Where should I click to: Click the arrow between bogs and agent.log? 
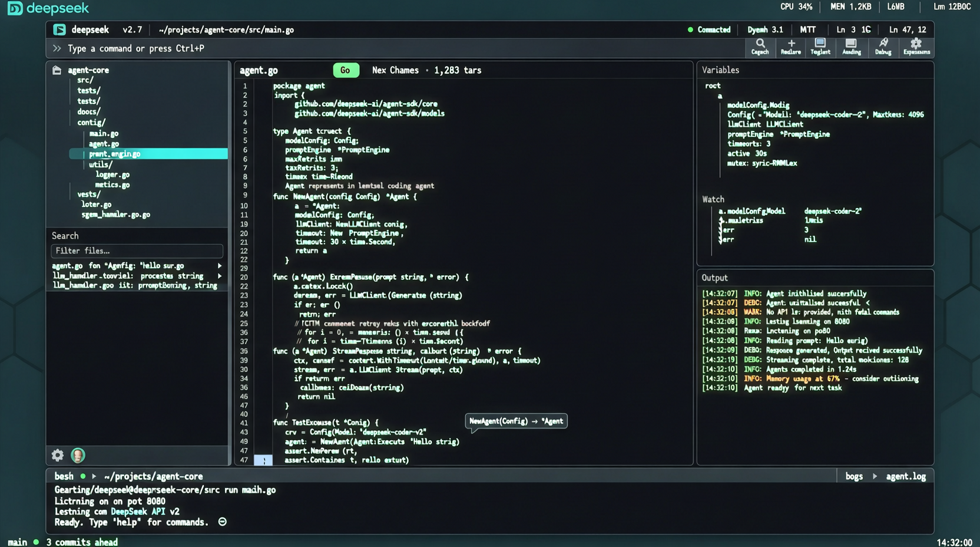pyautogui.click(x=875, y=476)
